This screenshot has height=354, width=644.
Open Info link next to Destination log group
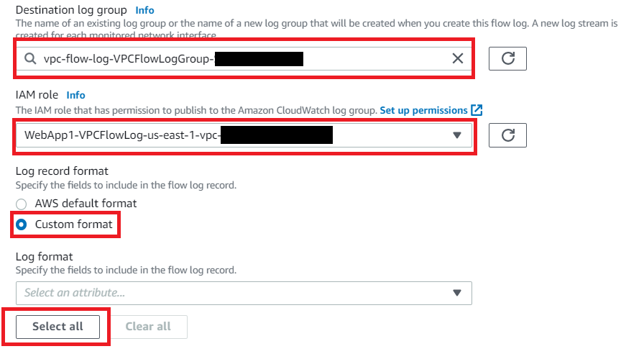[x=144, y=10]
